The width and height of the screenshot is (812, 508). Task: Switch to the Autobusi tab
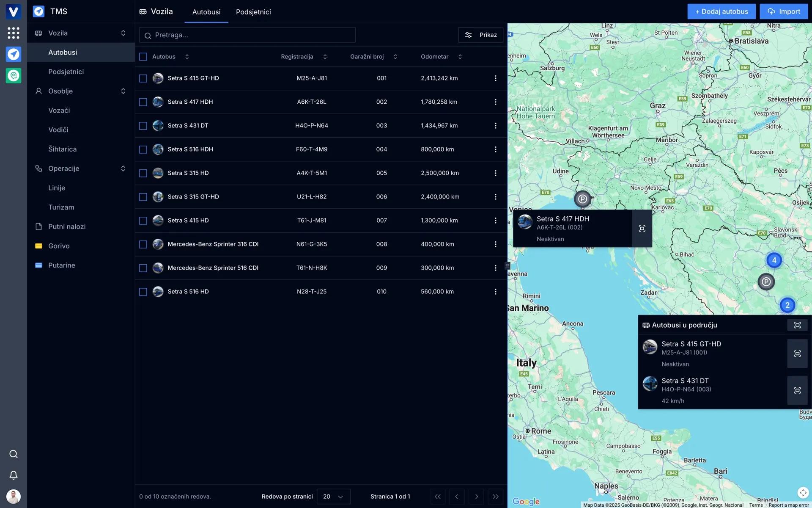click(206, 12)
